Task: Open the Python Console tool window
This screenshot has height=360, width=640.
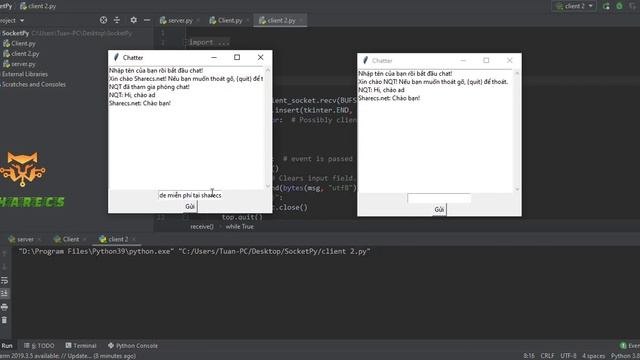Action: (133, 345)
